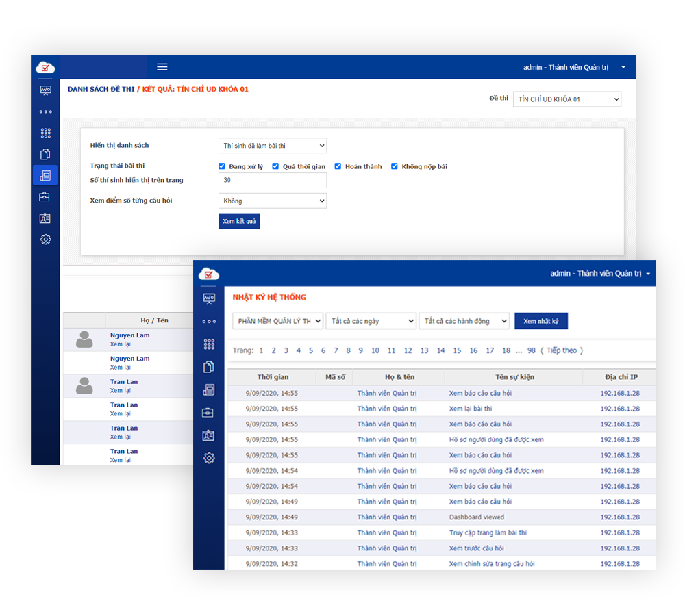Click the Xem nhật ký button
685x616 pixels.
tap(541, 321)
